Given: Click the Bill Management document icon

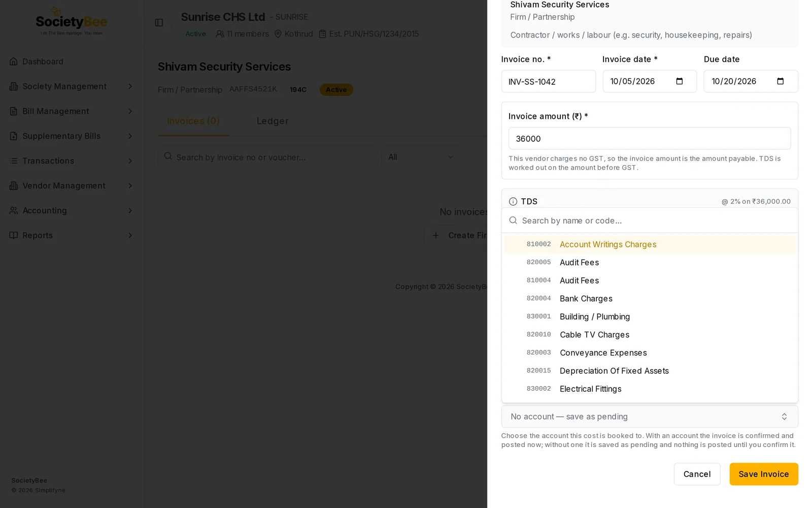Looking at the screenshot, I should [14, 111].
